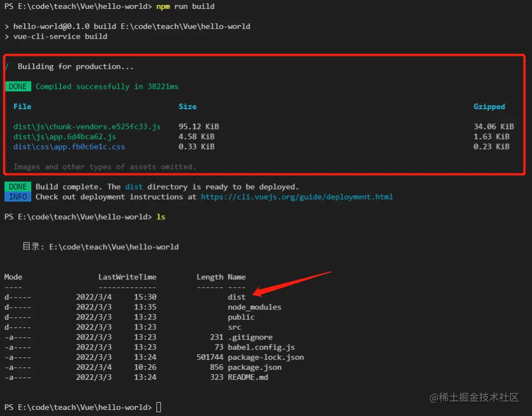The width and height of the screenshot is (532, 416).
Task: Click mode '-a----' of the .gitignore row
Action: pyautogui.click(x=18, y=337)
